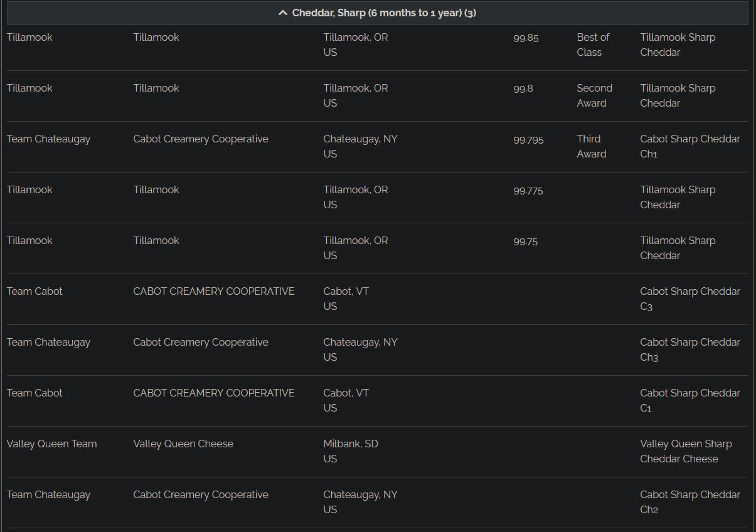The width and height of the screenshot is (756, 532).
Task: Click Tillamook company in the 99.775 row
Action: pos(156,189)
